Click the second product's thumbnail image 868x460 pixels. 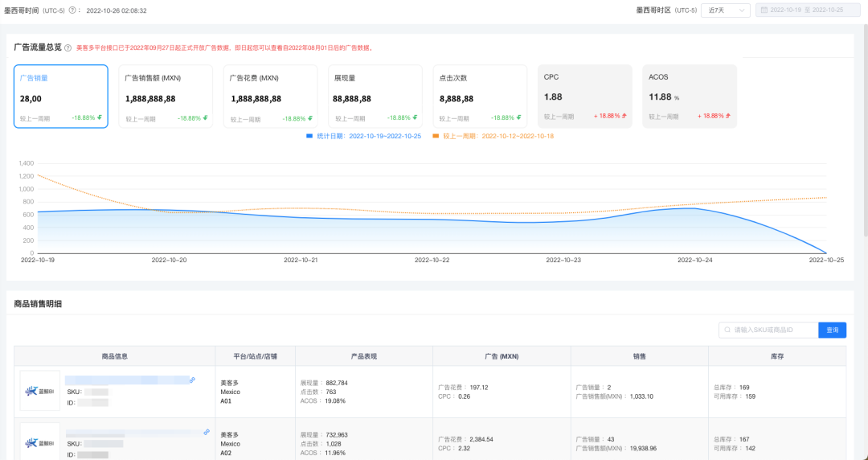[40, 442]
